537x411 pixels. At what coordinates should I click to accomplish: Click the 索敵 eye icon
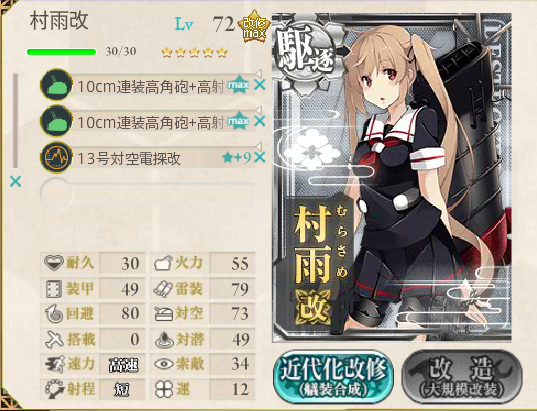click(x=163, y=364)
